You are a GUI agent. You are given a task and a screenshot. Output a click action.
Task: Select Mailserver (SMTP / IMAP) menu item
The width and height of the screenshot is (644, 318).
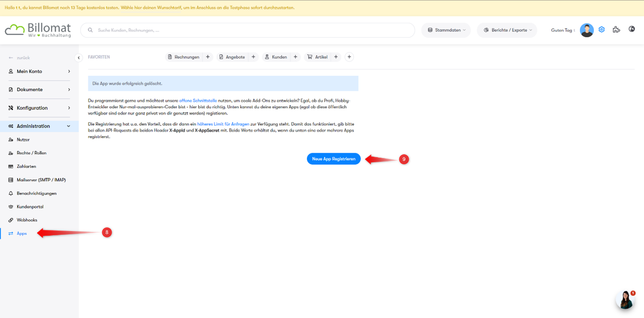41,180
